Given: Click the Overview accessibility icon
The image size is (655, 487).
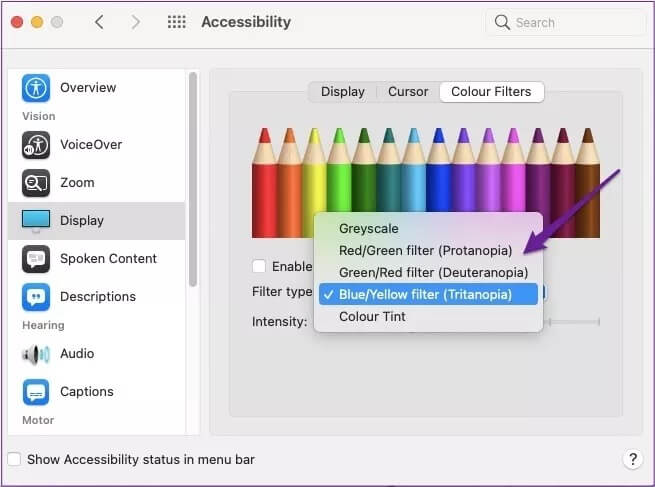Looking at the screenshot, I should coord(36,88).
